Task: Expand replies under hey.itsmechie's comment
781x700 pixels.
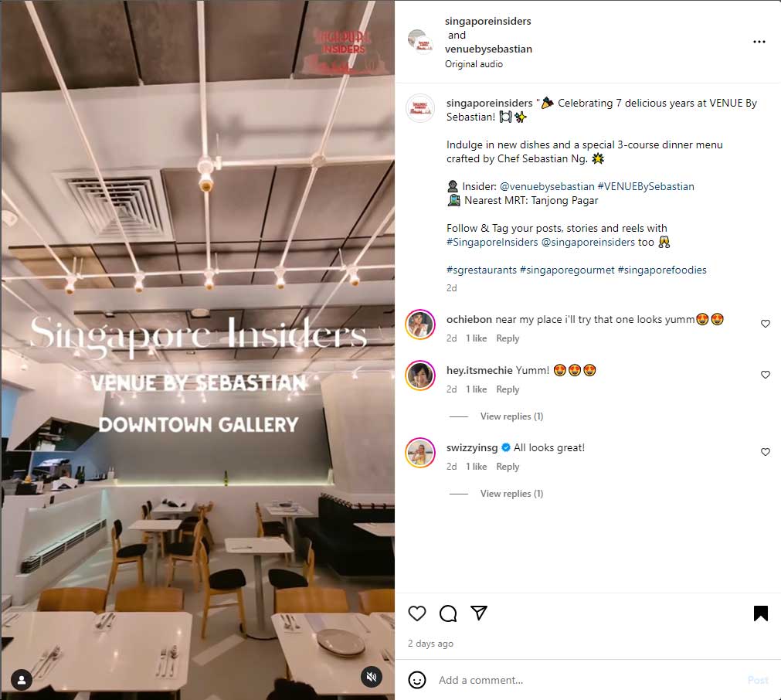Action: pos(511,416)
